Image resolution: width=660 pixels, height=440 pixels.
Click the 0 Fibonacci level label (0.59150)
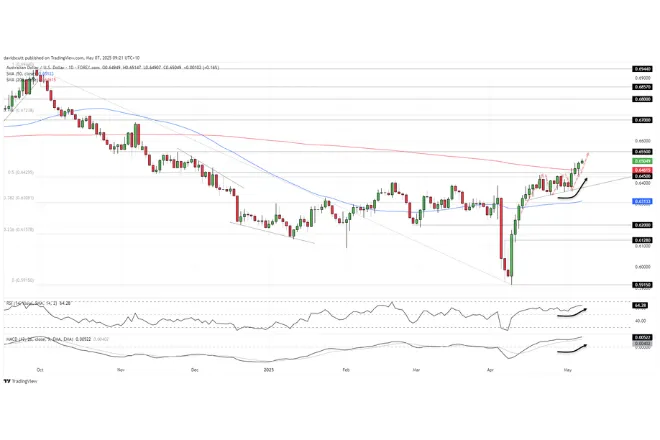tap(23, 280)
